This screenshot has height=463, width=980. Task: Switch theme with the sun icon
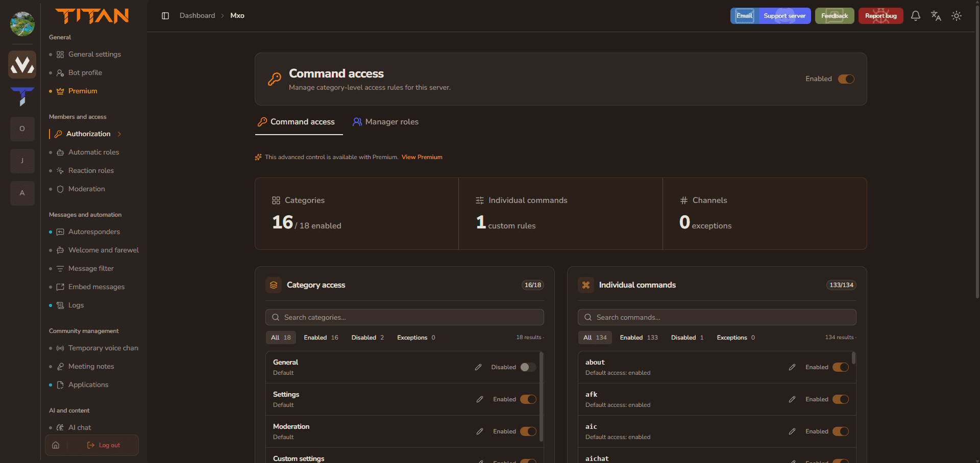tap(957, 16)
